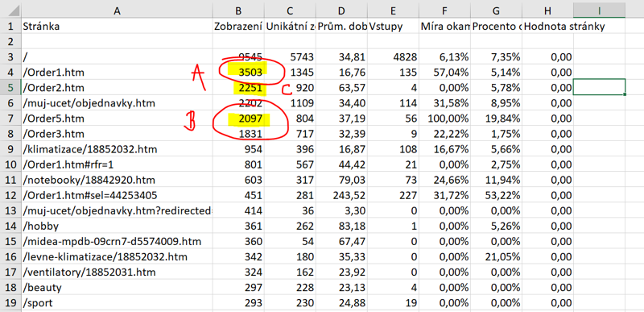The height and width of the screenshot is (312, 644).
Task: Select highlighted cell with value 3503
Action: click(x=238, y=73)
